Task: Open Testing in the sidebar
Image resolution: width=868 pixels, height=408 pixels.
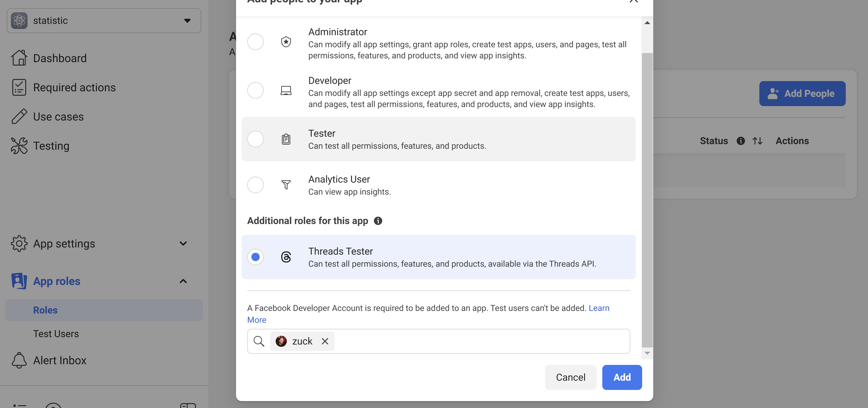Action: (x=51, y=146)
